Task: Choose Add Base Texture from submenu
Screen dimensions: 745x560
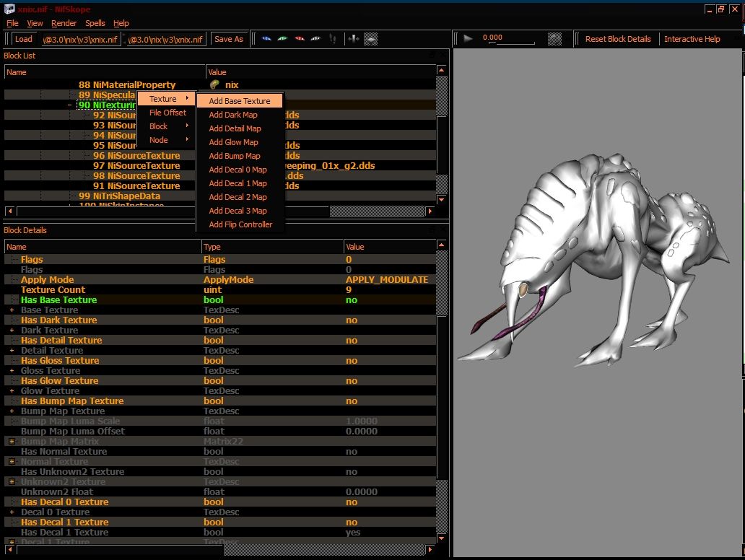Action: point(240,101)
